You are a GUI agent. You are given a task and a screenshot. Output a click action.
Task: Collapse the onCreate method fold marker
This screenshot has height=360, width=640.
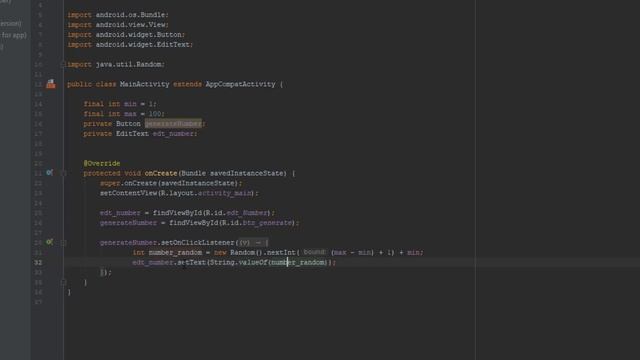click(63, 173)
